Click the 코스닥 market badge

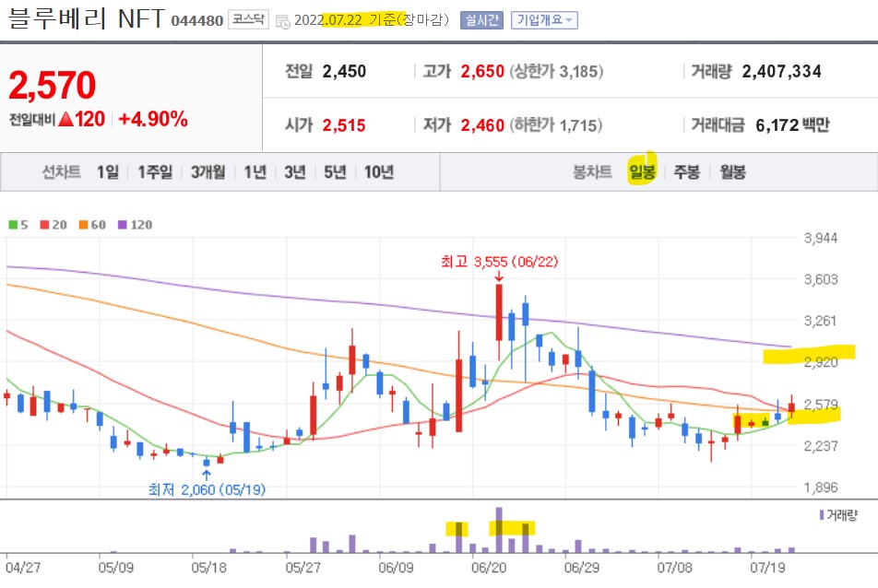coord(249,20)
